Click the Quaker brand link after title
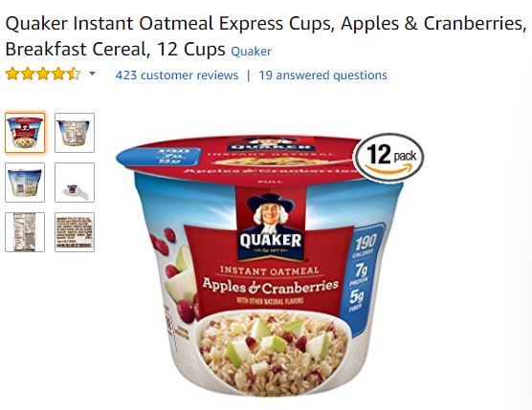The image size is (532, 410). pos(251,52)
